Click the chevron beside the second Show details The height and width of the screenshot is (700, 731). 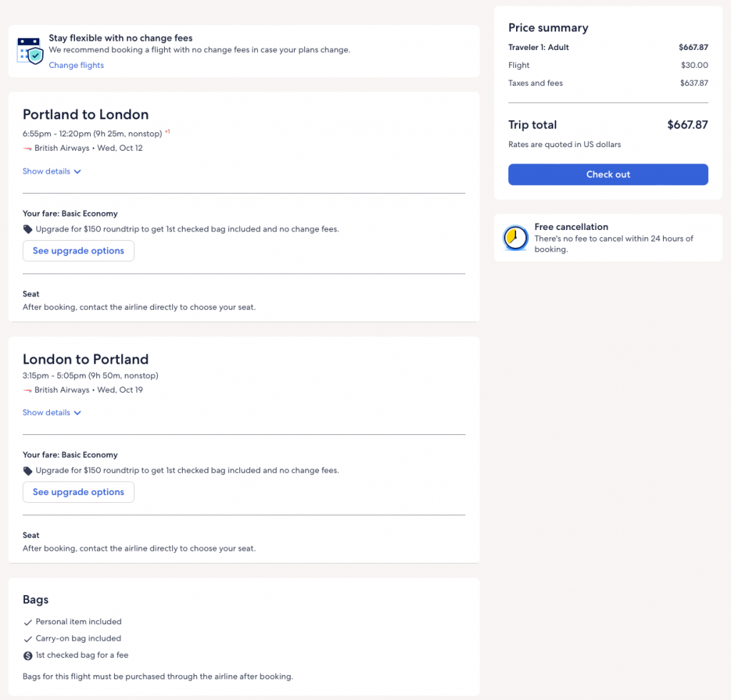[77, 413]
